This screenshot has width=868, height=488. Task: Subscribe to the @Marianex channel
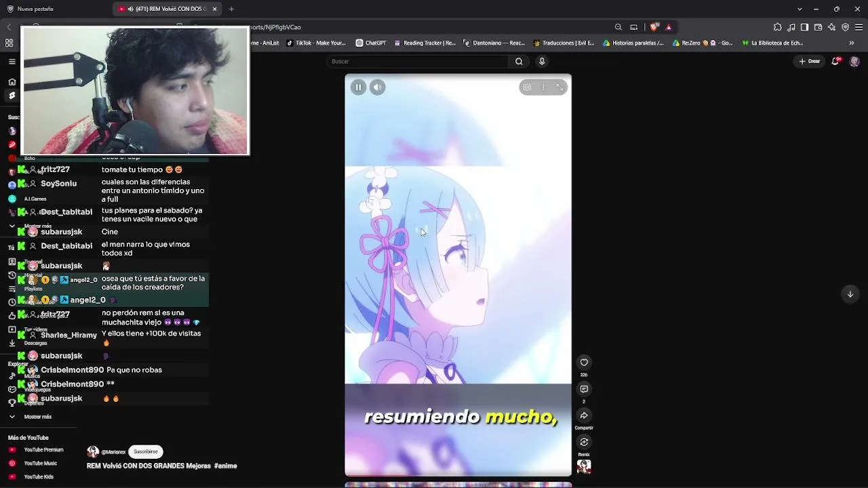[146, 451]
